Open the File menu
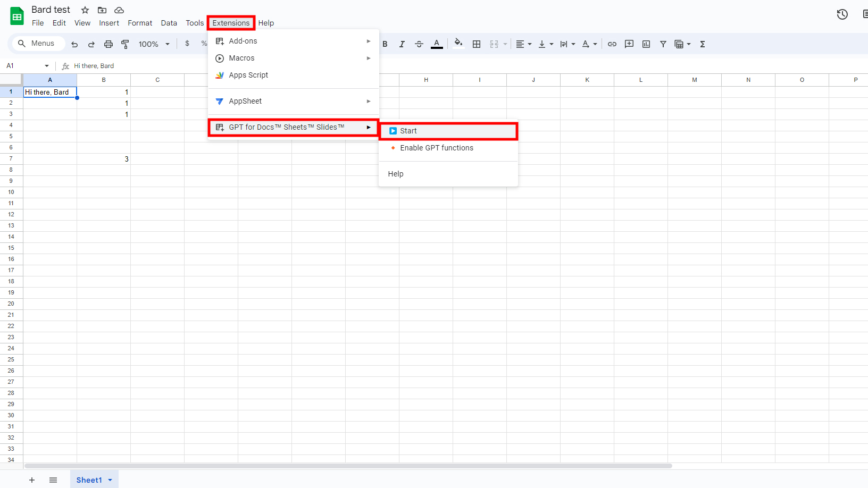The height and width of the screenshot is (488, 868). [38, 23]
